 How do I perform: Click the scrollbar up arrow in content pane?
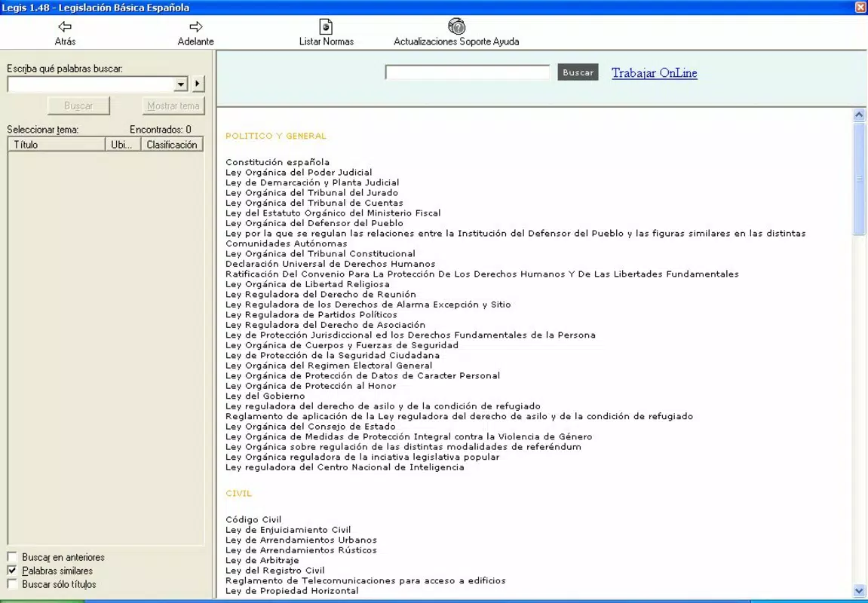[859, 115]
